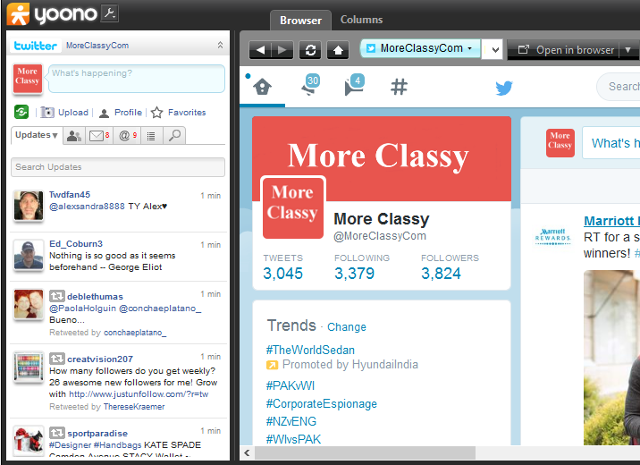Open #PAKvWI trend
Viewport: 640px width, 465px height.
(x=290, y=386)
